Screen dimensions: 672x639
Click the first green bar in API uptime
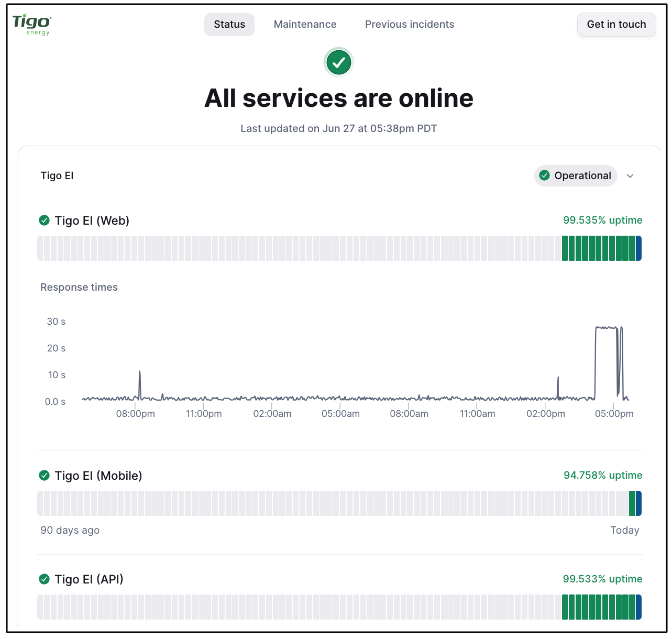point(565,607)
